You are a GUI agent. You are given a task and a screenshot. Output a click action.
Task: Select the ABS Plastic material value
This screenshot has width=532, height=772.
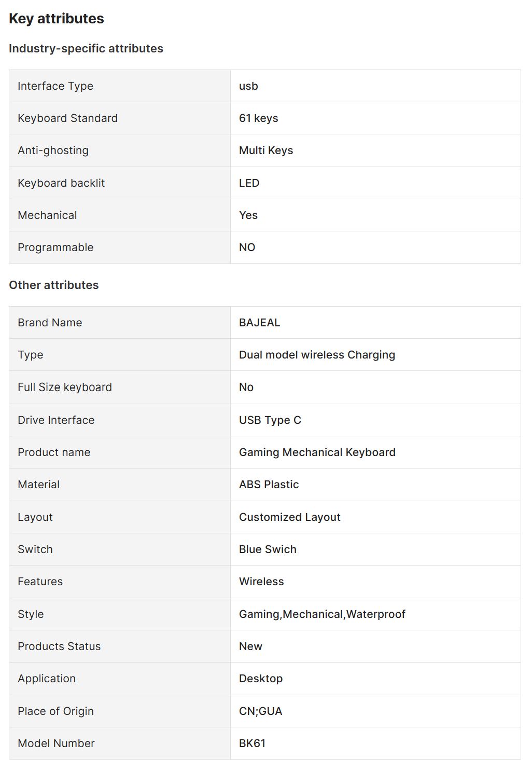click(269, 485)
